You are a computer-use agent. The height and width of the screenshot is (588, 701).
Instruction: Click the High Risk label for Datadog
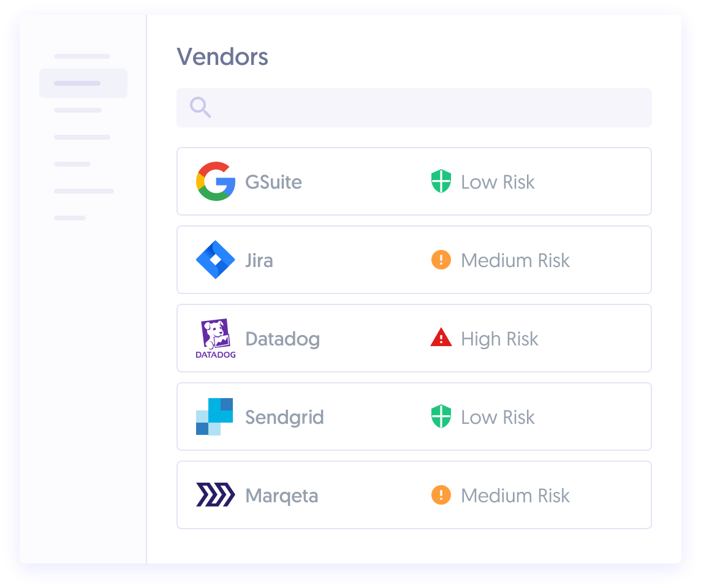point(499,339)
